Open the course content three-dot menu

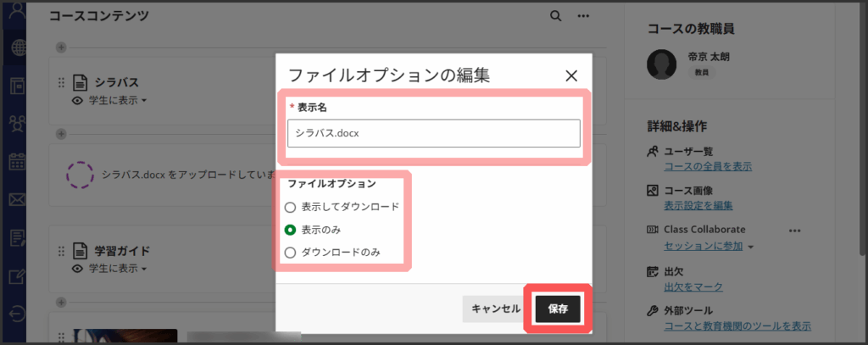pos(582,16)
